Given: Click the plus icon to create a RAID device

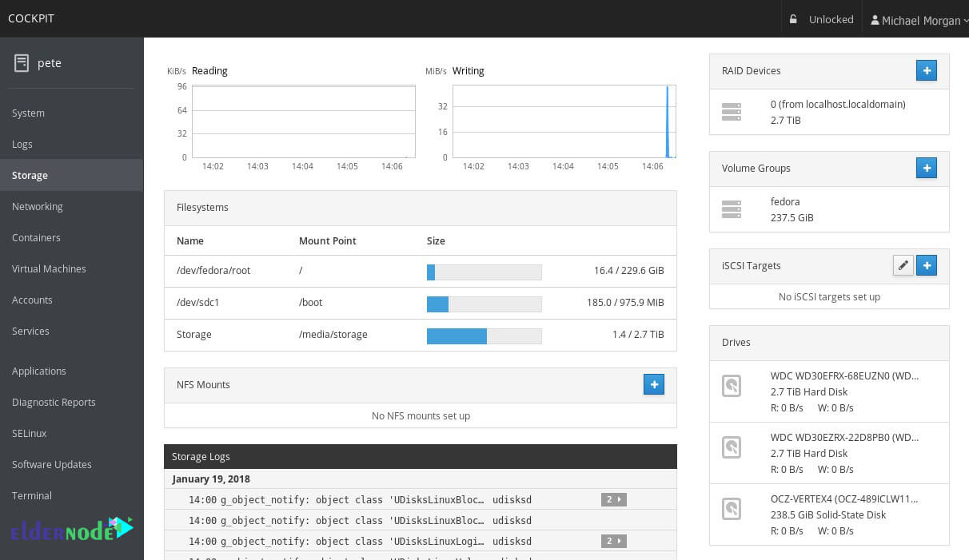Looking at the screenshot, I should click(927, 70).
